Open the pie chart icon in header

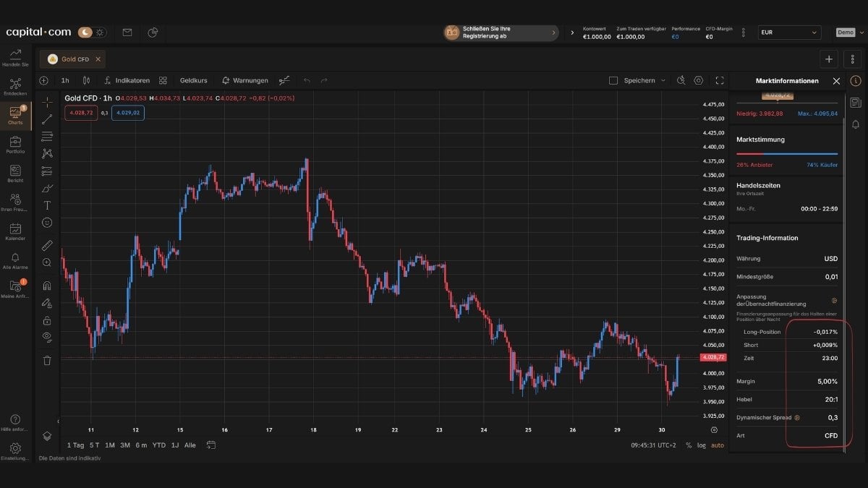(153, 33)
